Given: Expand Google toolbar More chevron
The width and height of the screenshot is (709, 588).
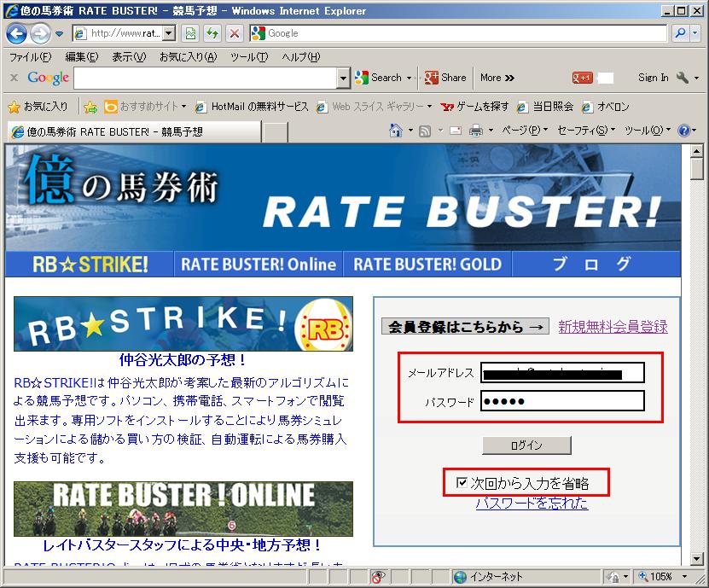Looking at the screenshot, I should click(497, 78).
